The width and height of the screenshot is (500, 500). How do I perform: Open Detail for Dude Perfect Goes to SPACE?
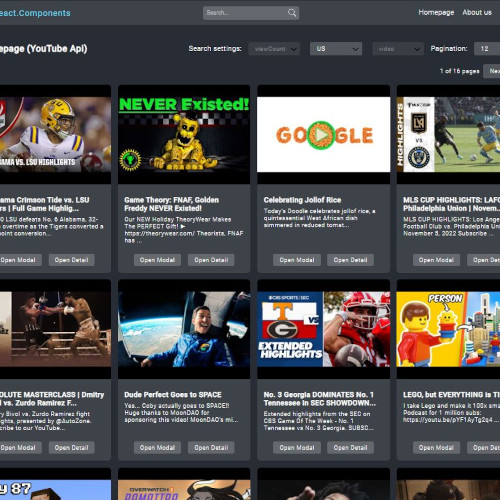211,448
